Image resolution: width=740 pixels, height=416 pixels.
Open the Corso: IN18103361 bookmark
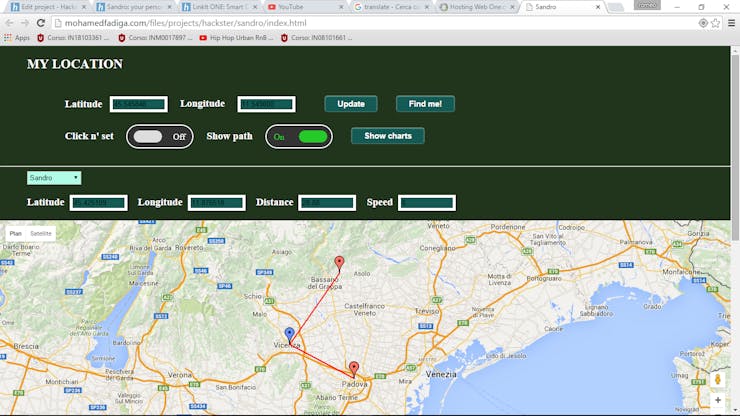pyautogui.click(x=73, y=37)
